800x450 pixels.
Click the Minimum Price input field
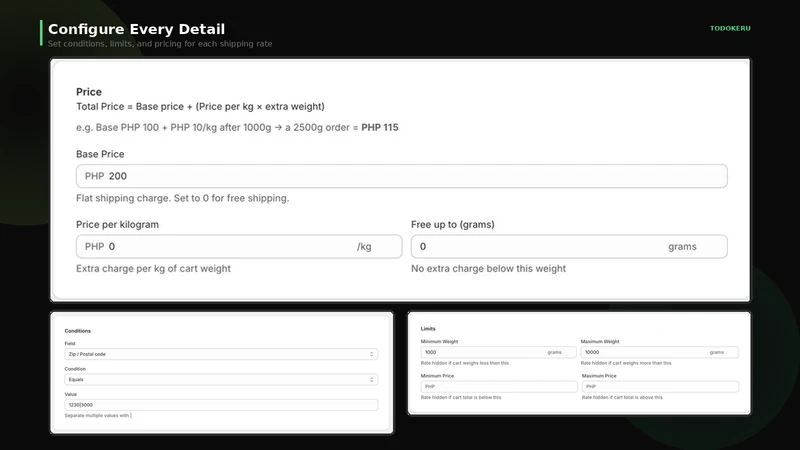click(498, 387)
